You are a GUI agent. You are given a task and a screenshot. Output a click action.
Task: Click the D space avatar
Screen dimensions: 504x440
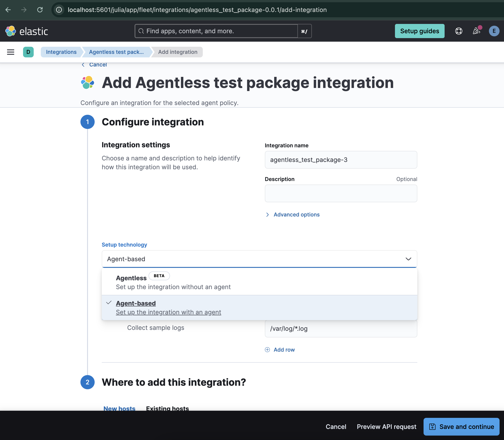coord(28,52)
